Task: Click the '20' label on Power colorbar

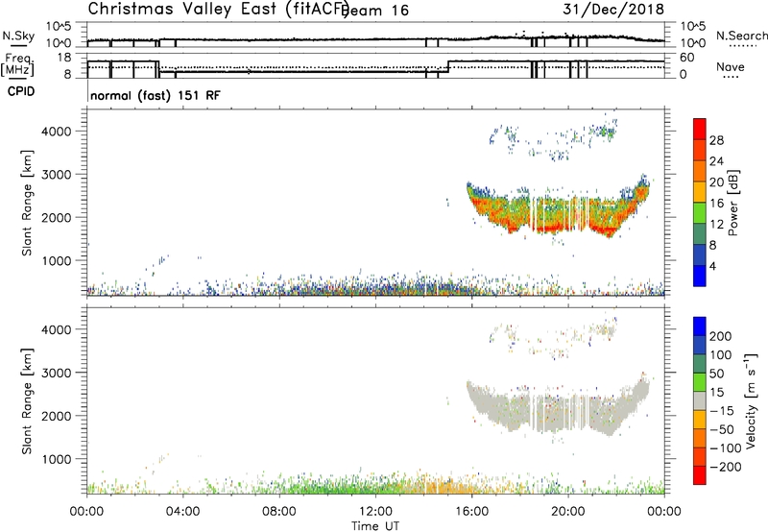Action: (716, 182)
